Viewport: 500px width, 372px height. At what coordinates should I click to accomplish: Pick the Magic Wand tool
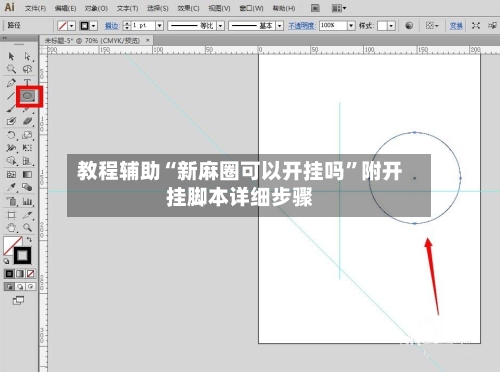click(x=11, y=69)
